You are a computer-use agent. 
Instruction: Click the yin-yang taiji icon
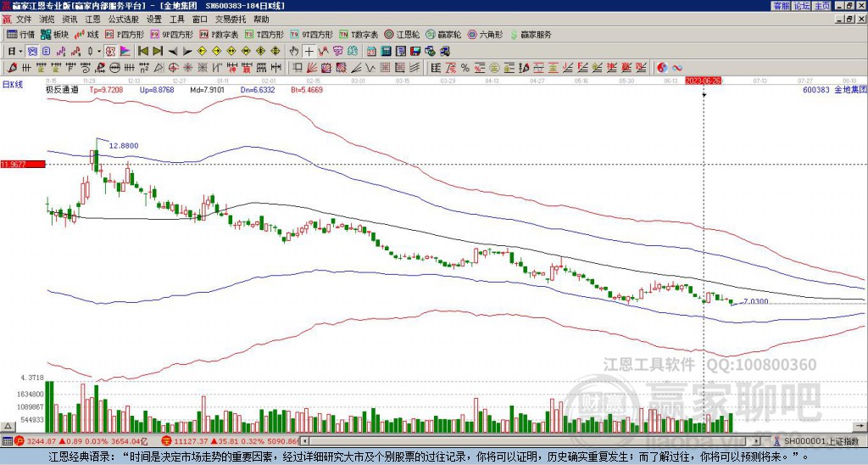click(662, 68)
